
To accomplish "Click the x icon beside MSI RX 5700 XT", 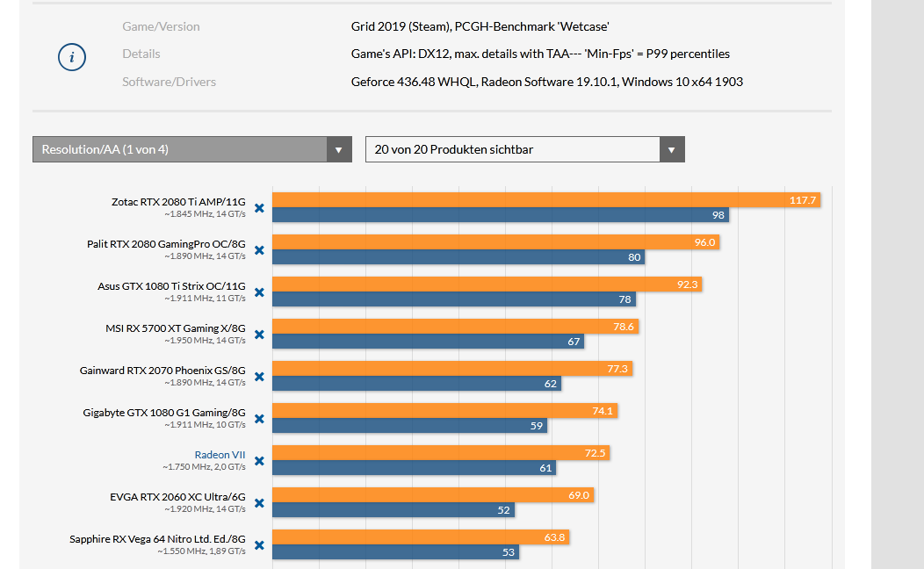I will (x=259, y=335).
